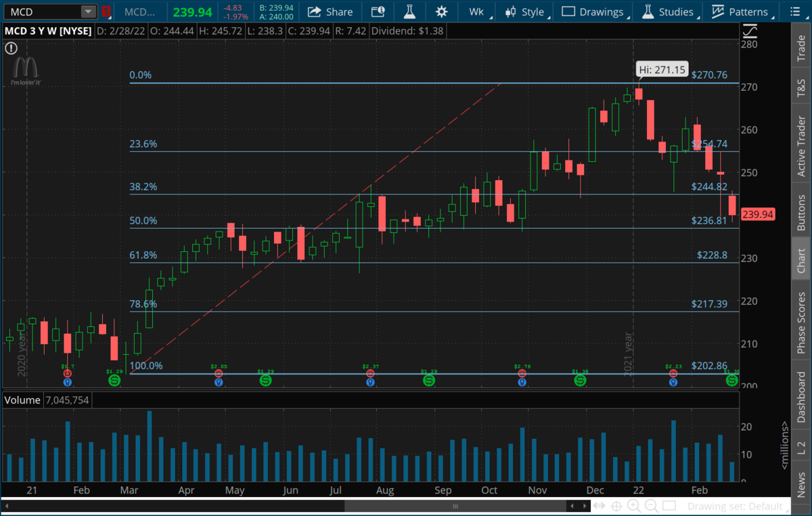
Task: Click the $217.39 Fibonacci price label
Action: pos(709,304)
